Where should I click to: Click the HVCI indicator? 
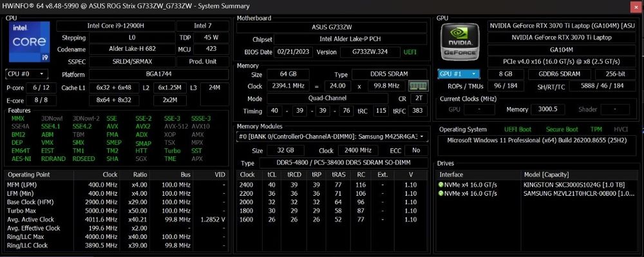(621, 129)
